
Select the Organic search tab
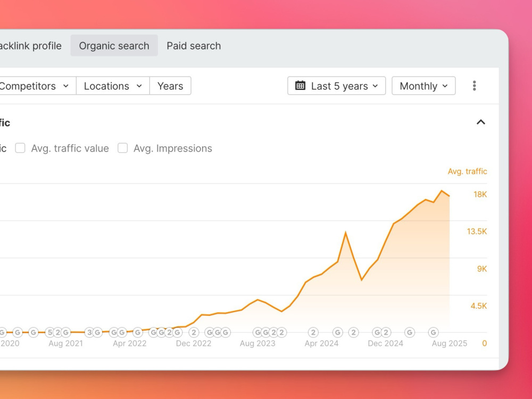114,45
